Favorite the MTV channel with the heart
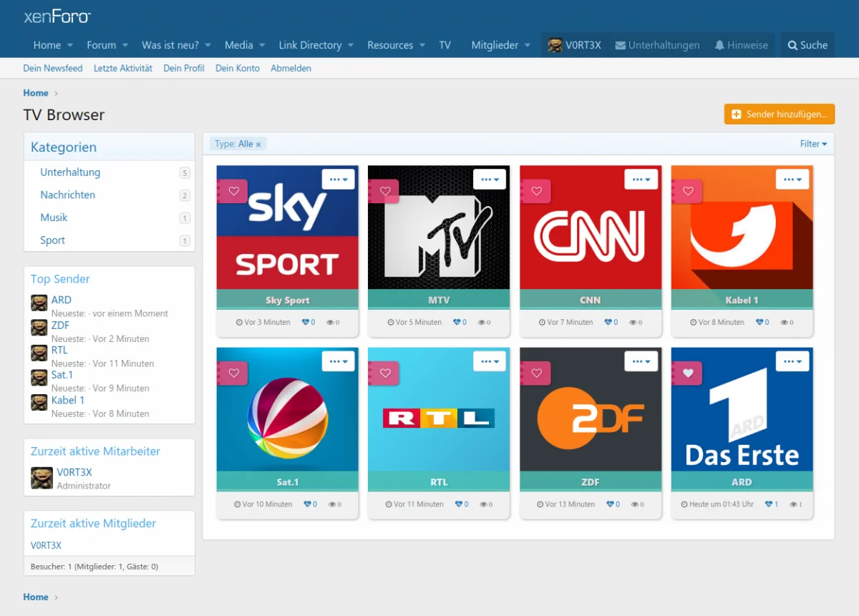Screen dimensions: 859x616 click(385, 191)
